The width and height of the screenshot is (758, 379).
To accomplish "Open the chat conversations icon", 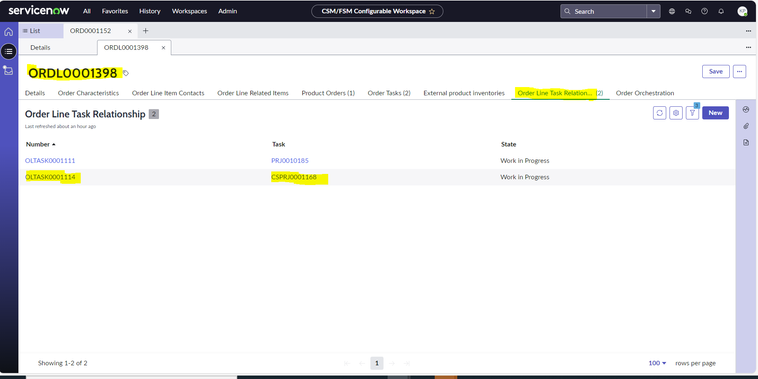I will [x=688, y=11].
